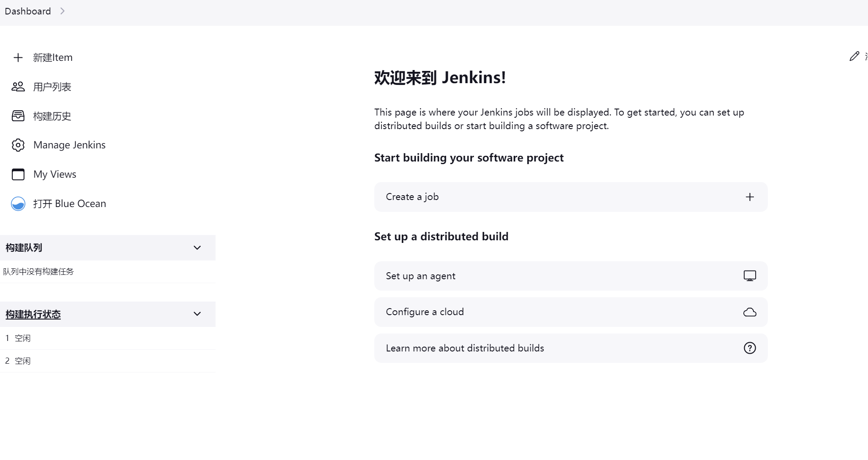This screenshot has height=460, width=868.
Task: Click the inbox icon for 构建历史
Action: click(x=18, y=116)
